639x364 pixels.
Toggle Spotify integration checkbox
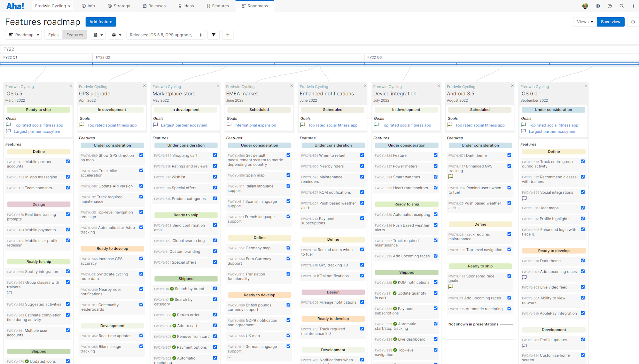(68, 271)
